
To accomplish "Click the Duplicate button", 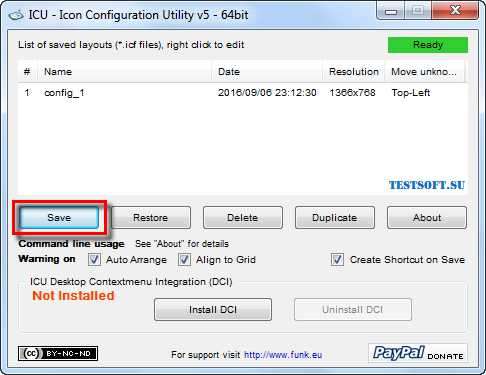I will click(335, 218).
